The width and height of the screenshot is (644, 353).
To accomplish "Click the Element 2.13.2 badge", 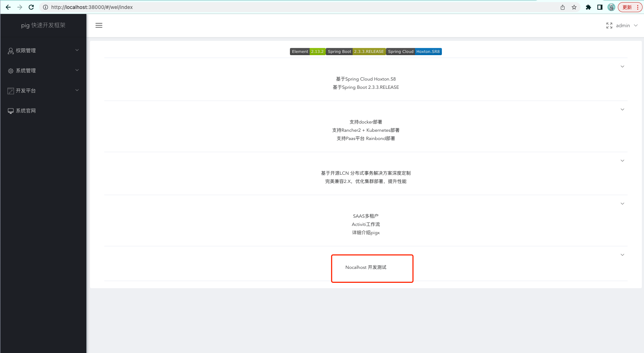I will click(307, 52).
